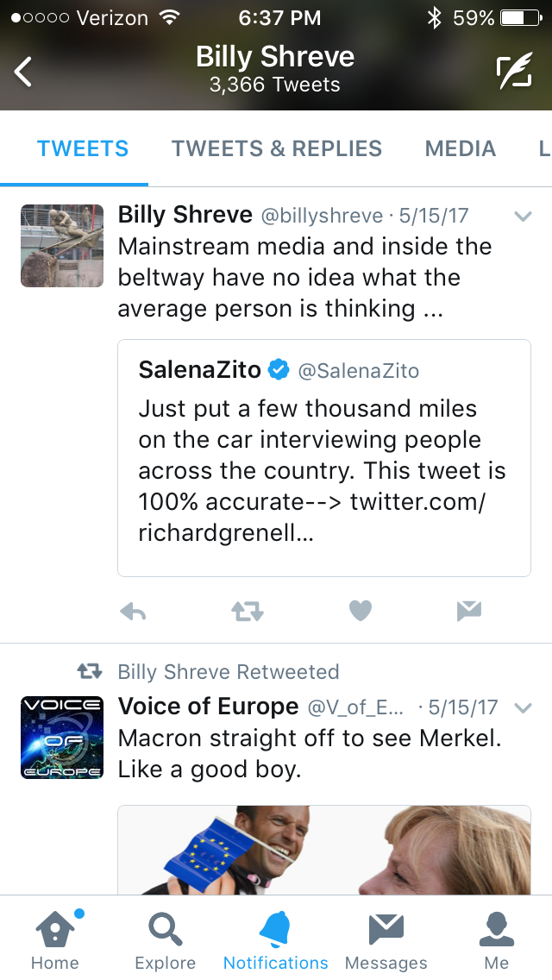Image resolution: width=552 pixels, height=980 pixels.
Task: Open the @SalenaZito handle in quoted tweet
Action: point(359,372)
